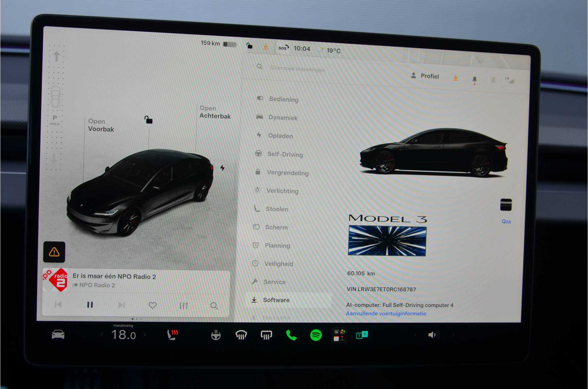The height and width of the screenshot is (389, 588).
Task: Lower volume with left chevron
Action: coord(415,335)
